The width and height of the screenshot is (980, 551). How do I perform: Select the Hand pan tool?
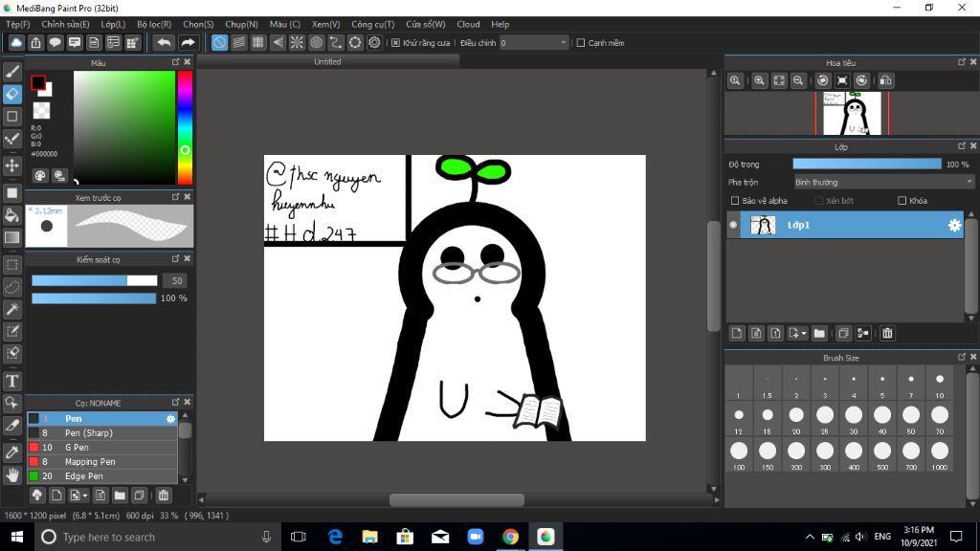pyautogui.click(x=11, y=475)
